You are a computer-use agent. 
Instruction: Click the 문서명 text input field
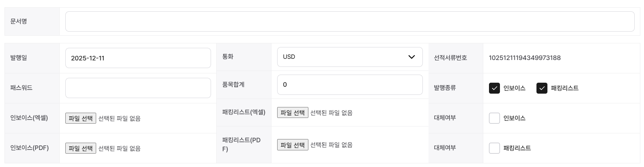click(x=349, y=21)
